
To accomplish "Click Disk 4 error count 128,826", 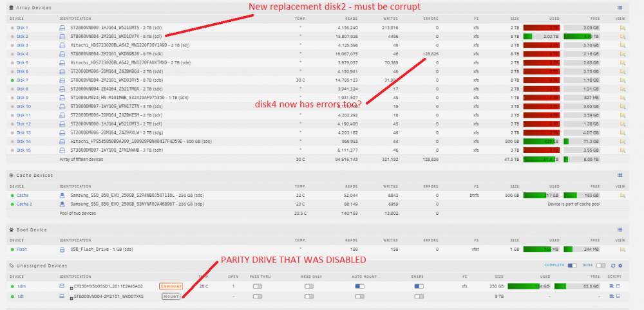I will pyautogui.click(x=430, y=54).
